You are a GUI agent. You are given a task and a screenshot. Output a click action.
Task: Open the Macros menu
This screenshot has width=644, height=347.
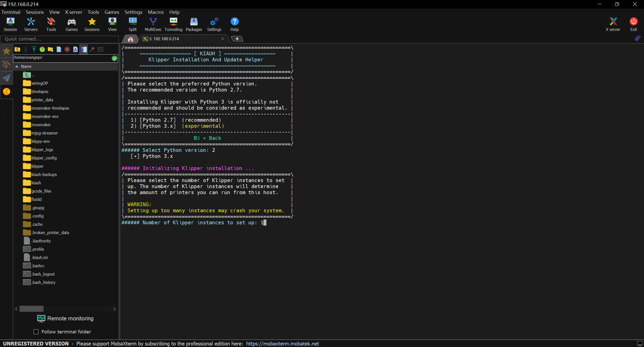[x=156, y=12]
